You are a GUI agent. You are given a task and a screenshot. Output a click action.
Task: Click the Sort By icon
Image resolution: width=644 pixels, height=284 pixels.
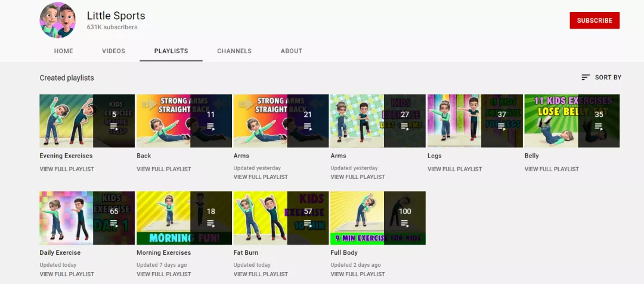[x=586, y=78]
